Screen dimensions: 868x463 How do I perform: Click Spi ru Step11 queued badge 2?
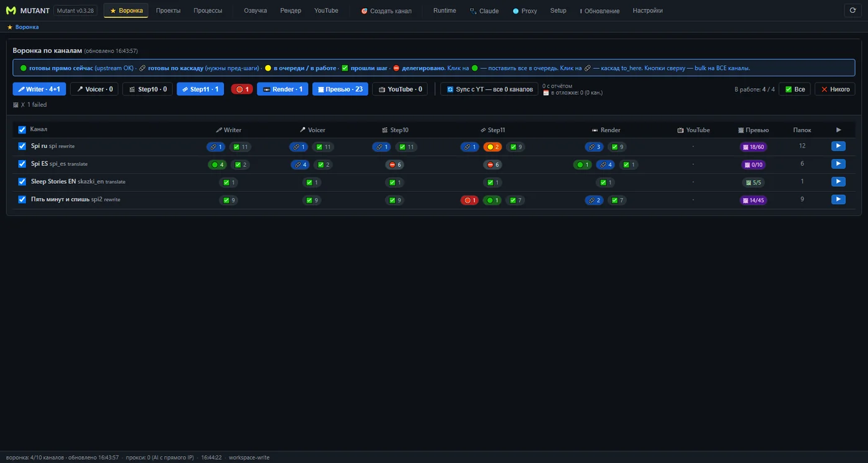click(493, 147)
